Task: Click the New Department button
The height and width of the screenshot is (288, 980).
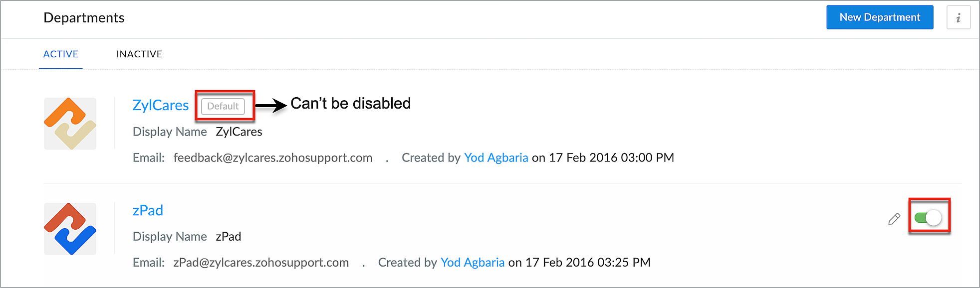Action: (879, 17)
